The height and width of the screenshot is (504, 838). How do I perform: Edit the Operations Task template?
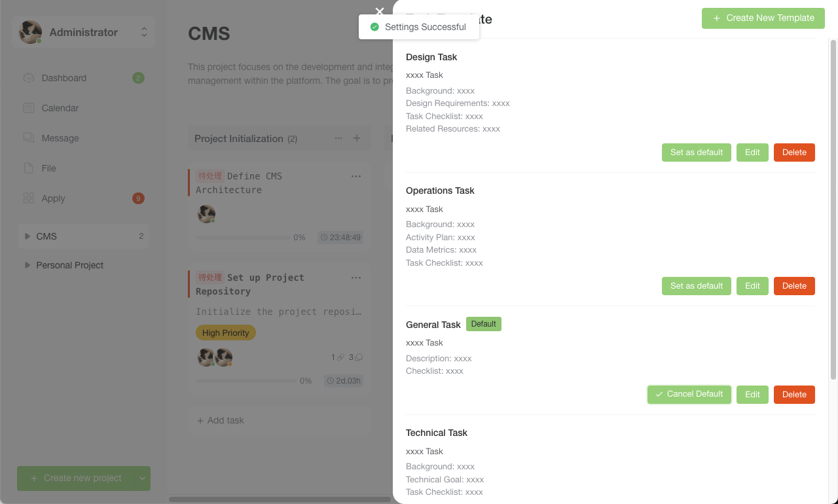click(x=752, y=286)
